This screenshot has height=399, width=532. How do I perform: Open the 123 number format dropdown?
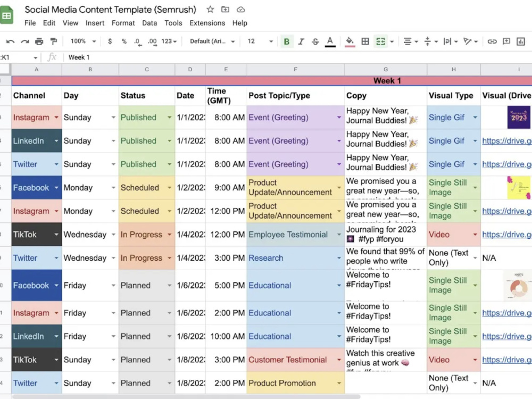point(169,41)
